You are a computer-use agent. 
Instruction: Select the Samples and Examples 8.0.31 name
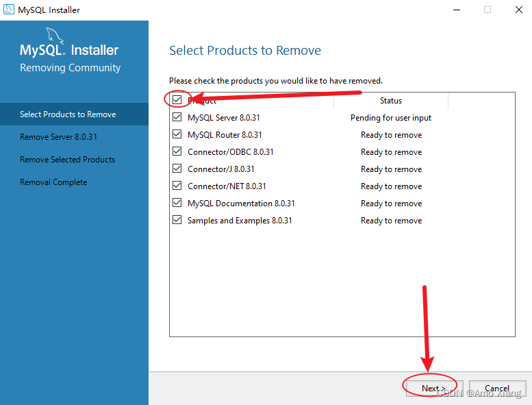(x=240, y=221)
